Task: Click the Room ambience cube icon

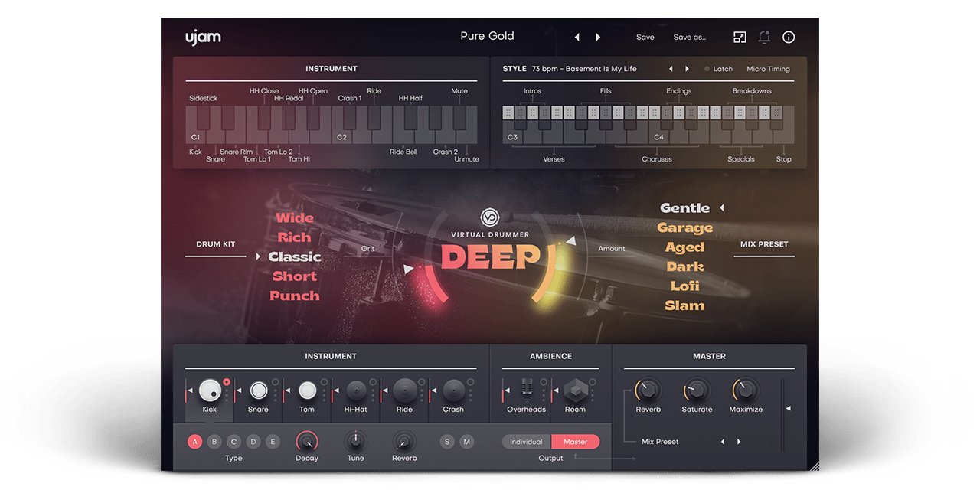Action: point(574,391)
